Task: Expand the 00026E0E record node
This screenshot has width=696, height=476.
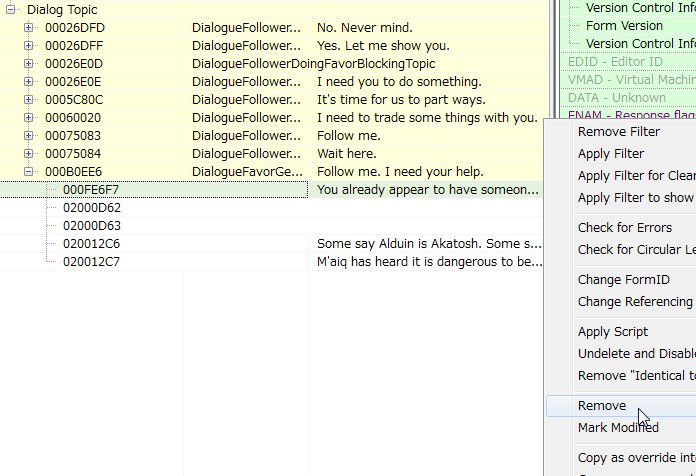Action: tap(28, 81)
